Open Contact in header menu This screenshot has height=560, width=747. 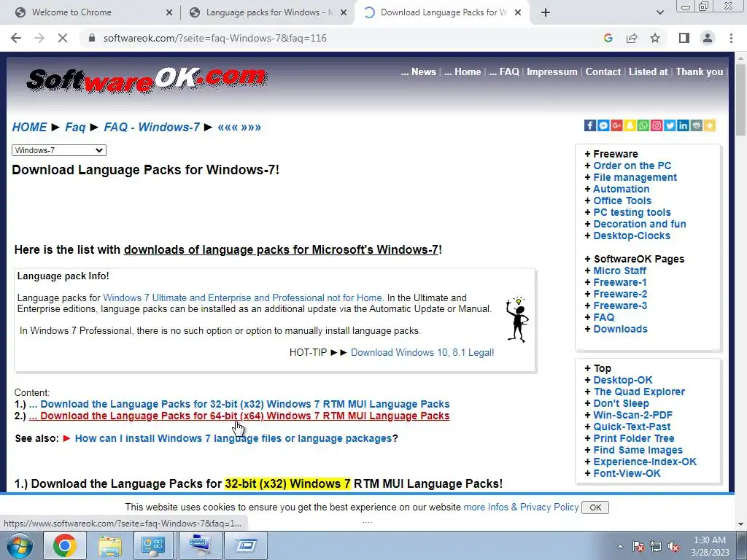(603, 72)
